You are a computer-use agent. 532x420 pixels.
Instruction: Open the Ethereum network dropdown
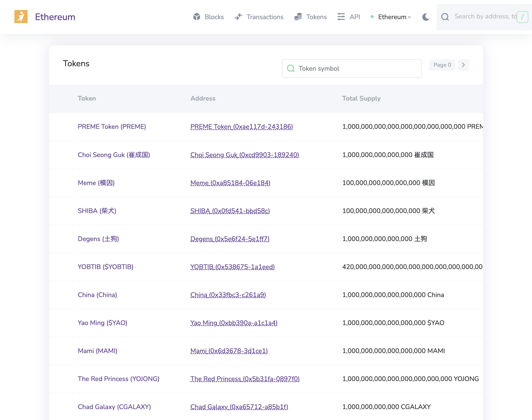[394, 17]
